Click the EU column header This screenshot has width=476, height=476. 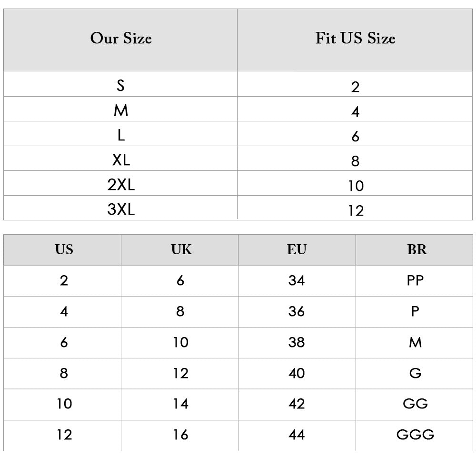297,249
